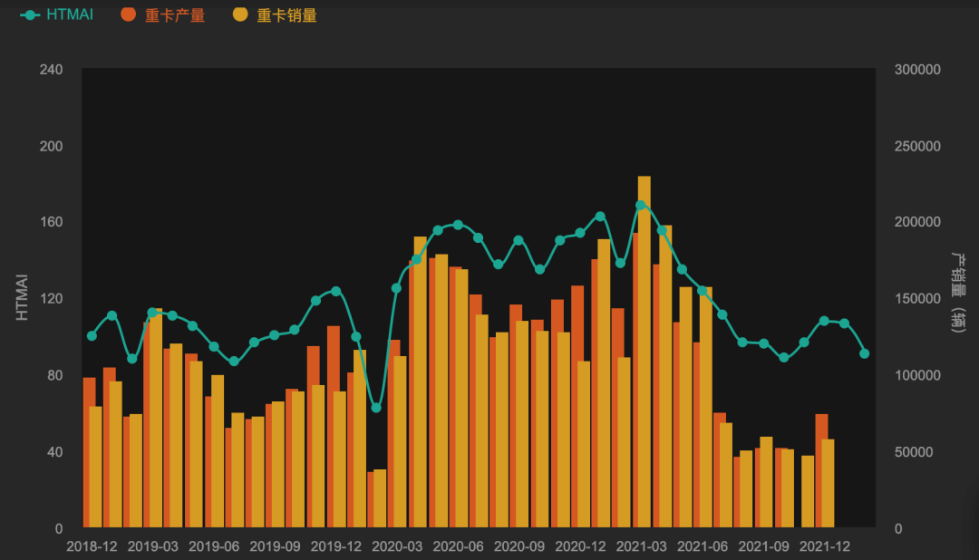Viewport: 979px width, 560px height.
Task: Click the right axis value 200000
Action: [x=917, y=222]
